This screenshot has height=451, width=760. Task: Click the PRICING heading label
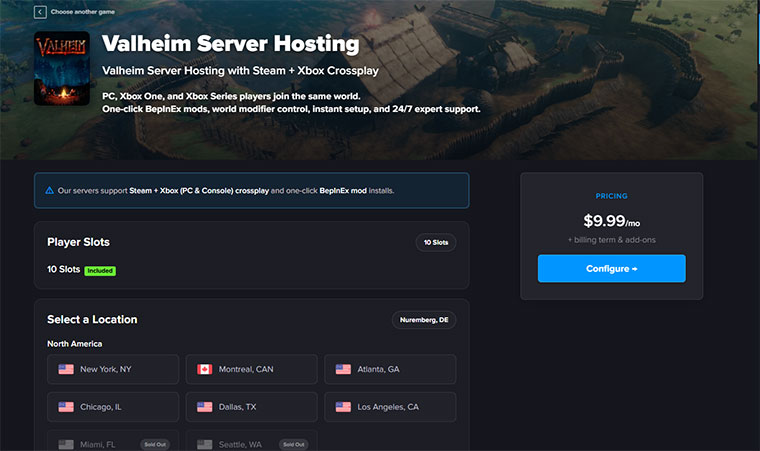[x=612, y=196]
